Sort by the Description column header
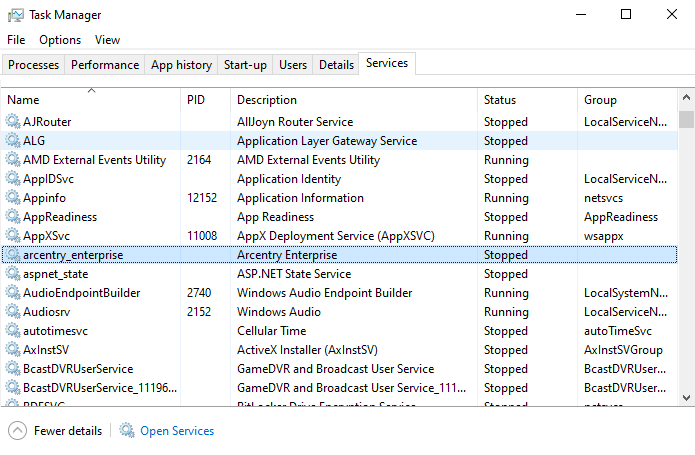This screenshot has height=455, width=695. point(354,99)
